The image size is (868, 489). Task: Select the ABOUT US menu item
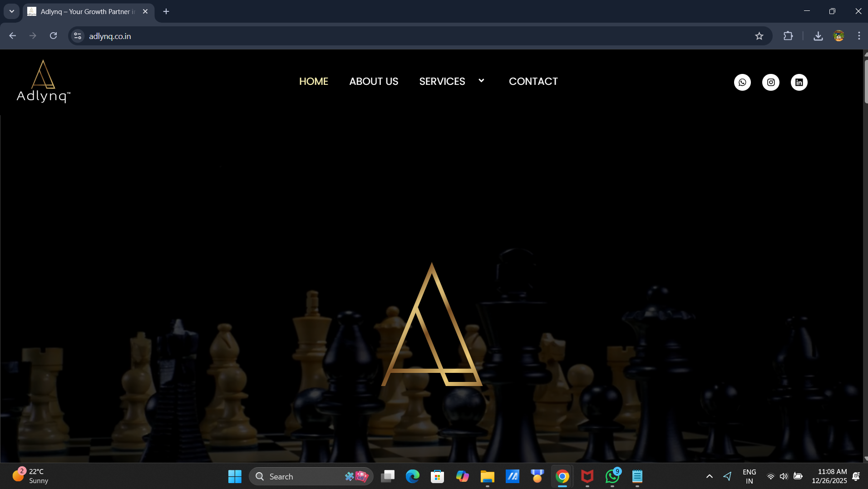tap(373, 81)
